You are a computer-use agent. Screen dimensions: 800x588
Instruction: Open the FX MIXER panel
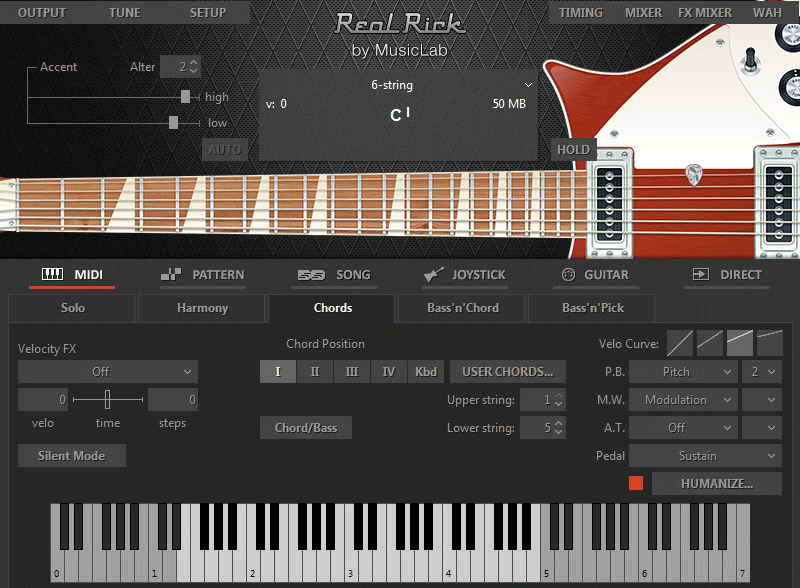(705, 12)
